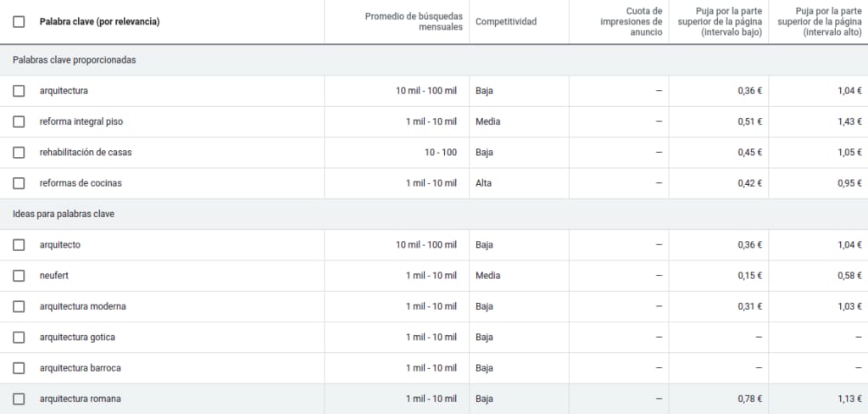Sort by Cuota de impresiones de anuncio
The image size is (868, 414).
coord(631,21)
